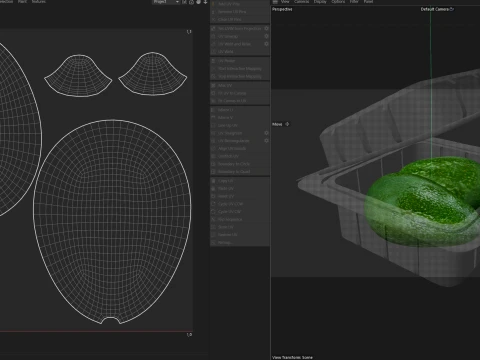Select the upper-left fan-shaped UV island
Image resolution: width=480 pixels, height=360 pixels.
78,76
